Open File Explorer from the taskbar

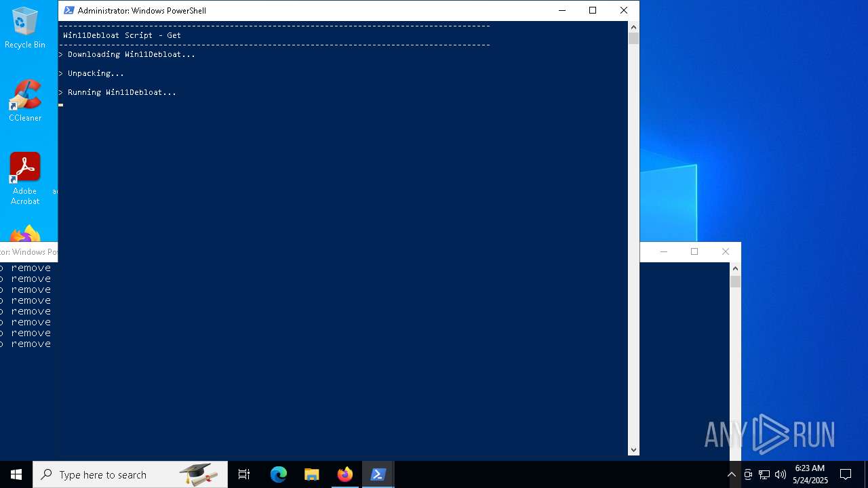click(312, 474)
